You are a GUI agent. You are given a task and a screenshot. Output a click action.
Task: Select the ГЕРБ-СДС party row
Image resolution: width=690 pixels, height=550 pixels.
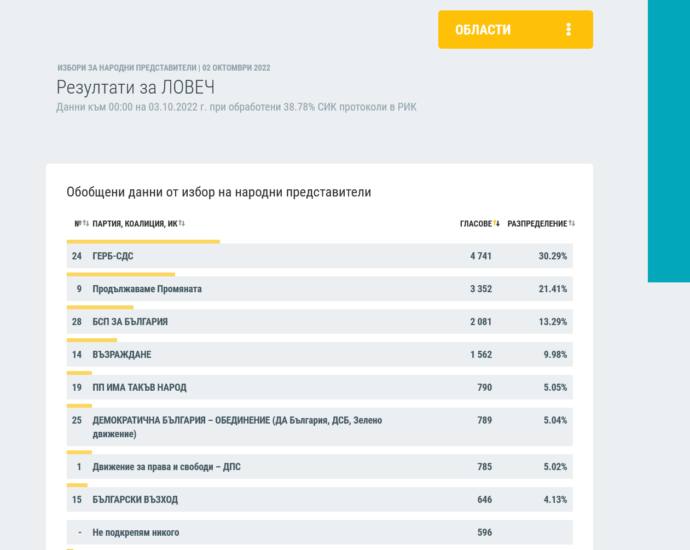click(319, 256)
